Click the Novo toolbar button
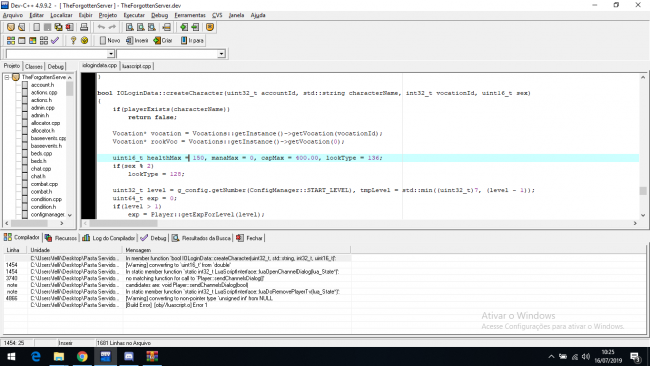This screenshot has height=366, width=650. pyautogui.click(x=110, y=40)
